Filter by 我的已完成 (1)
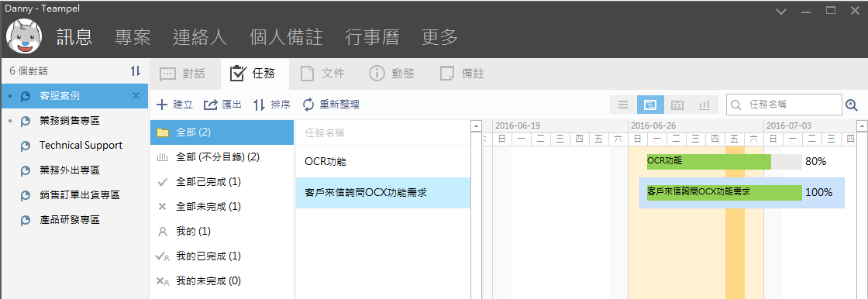The height and width of the screenshot is (299, 868). [222, 256]
